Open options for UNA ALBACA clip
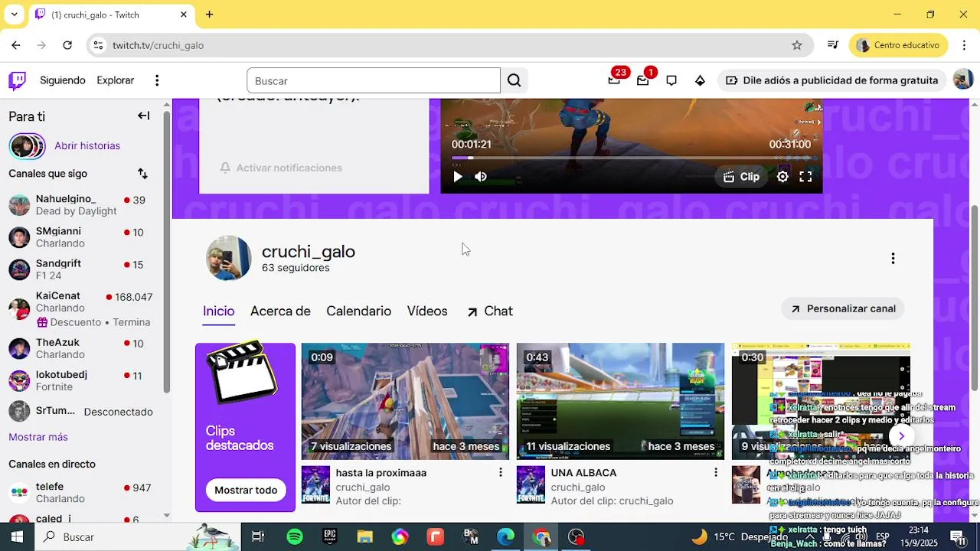The width and height of the screenshot is (980, 551). (716, 473)
